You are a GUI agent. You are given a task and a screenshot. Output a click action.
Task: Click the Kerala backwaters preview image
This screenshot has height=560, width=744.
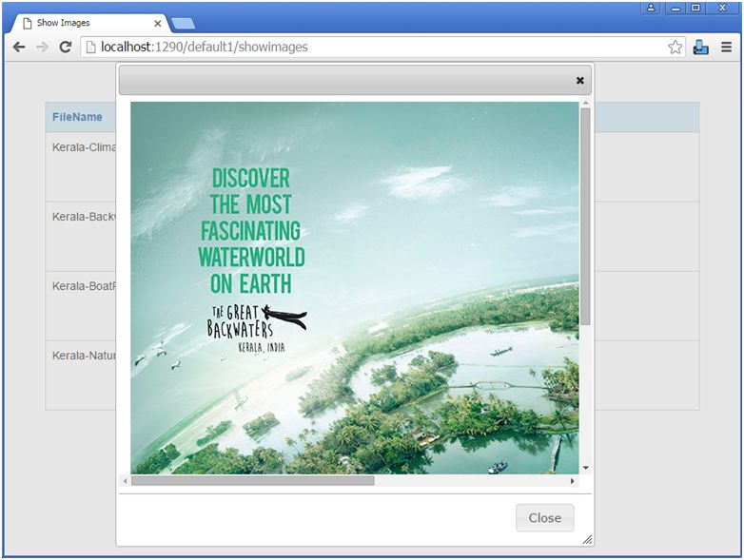pyautogui.click(x=355, y=288)
